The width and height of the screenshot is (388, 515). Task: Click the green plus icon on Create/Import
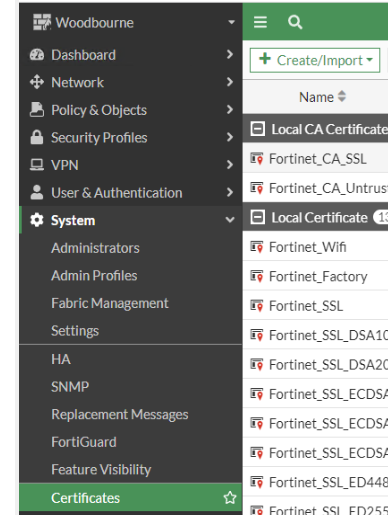[265, 59]
